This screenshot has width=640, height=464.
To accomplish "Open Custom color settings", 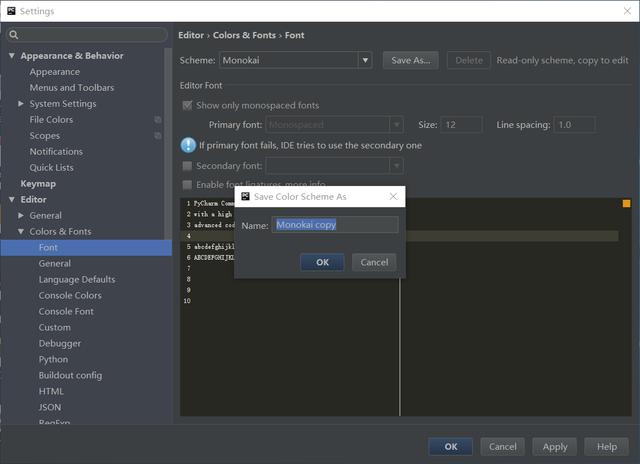I will pos(55,327).
